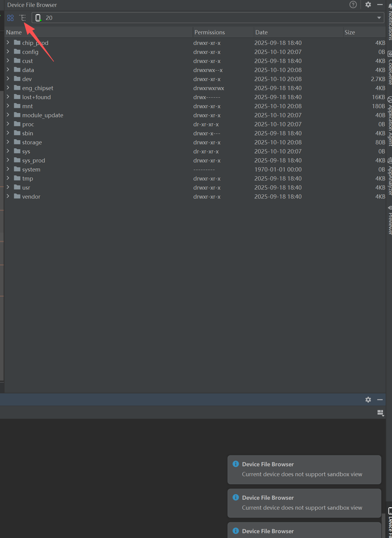Select the drwxr-x--- permissions cell
Screen dimensions: 392x538
[x=207, y=133]
